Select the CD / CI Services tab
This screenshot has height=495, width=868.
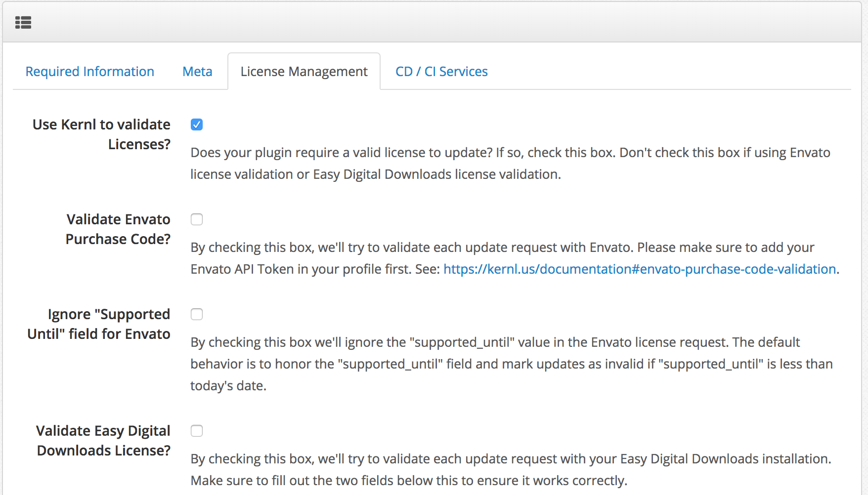441,71
